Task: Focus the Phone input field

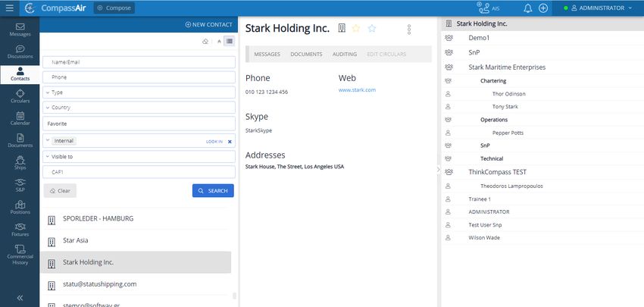Action: click(x=139, y=77)
